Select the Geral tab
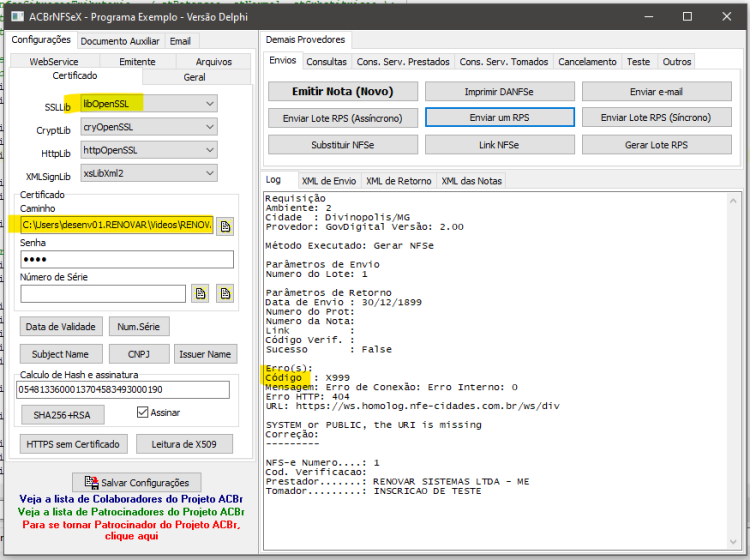Screen dimensions: 750x560 click(x=195, y=77)
